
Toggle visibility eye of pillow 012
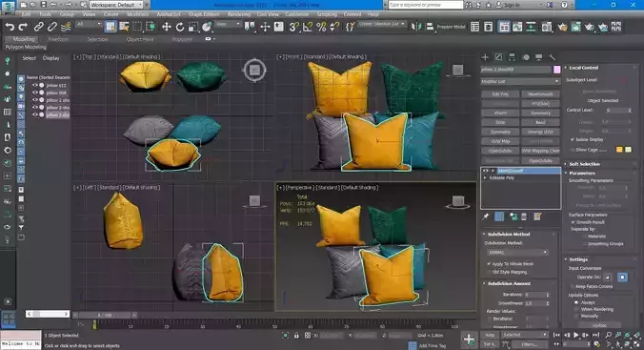[x=35, y=86]
